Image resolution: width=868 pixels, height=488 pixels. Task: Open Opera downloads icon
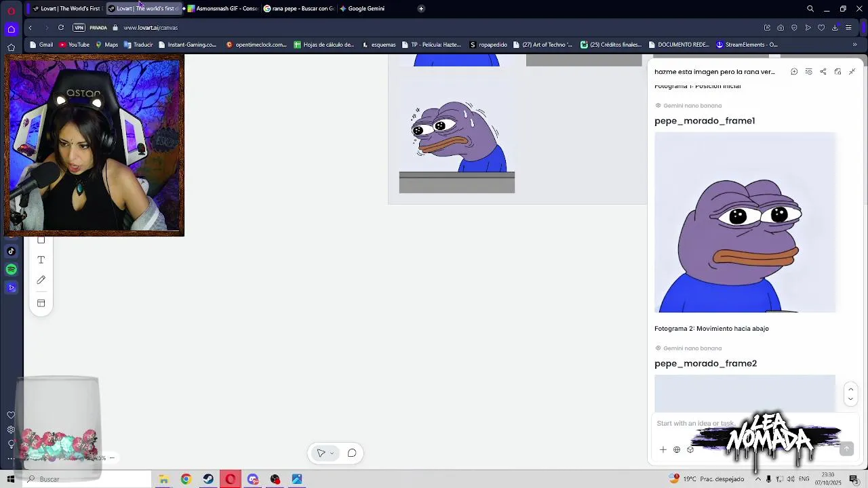click(835, 28)
